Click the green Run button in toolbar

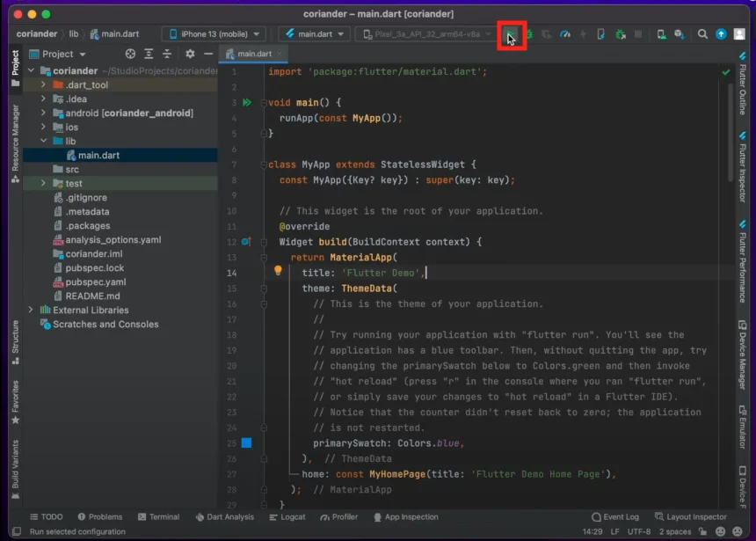(x=510, y=34)
